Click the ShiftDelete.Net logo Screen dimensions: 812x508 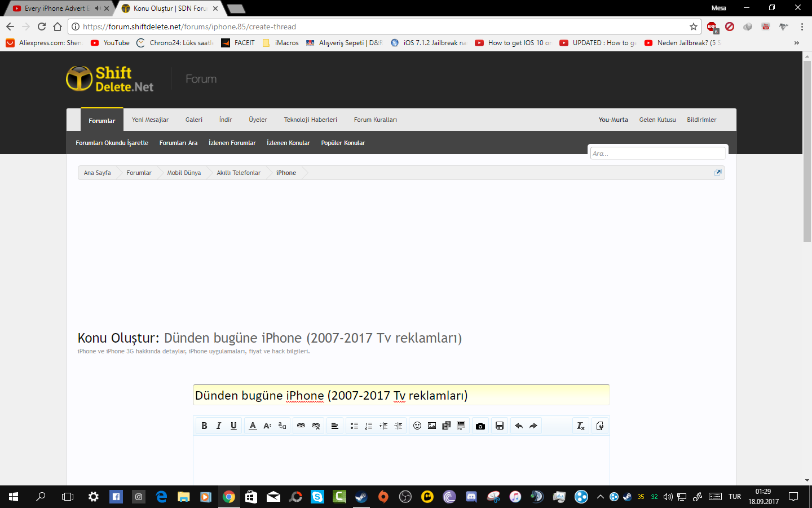(x=110, y=79)
